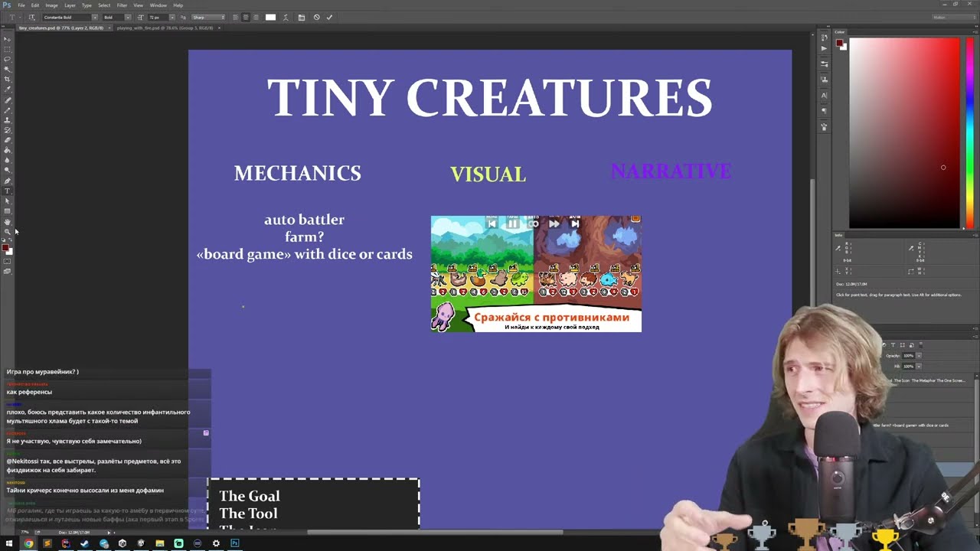The height and width of the screenshot is (551, 980).
Task: Click the foreground color swatch in toolbox
Action: (5, 247)
